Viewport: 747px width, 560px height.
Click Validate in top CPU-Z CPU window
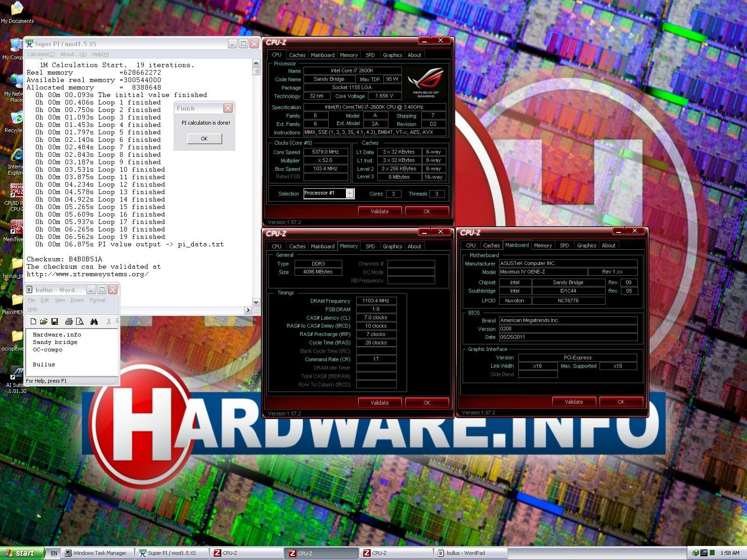point(380,211)
